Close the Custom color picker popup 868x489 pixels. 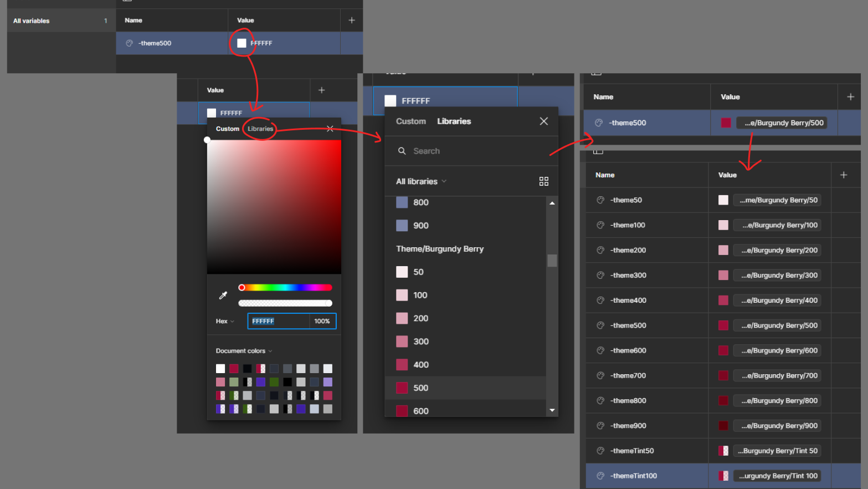330,129
